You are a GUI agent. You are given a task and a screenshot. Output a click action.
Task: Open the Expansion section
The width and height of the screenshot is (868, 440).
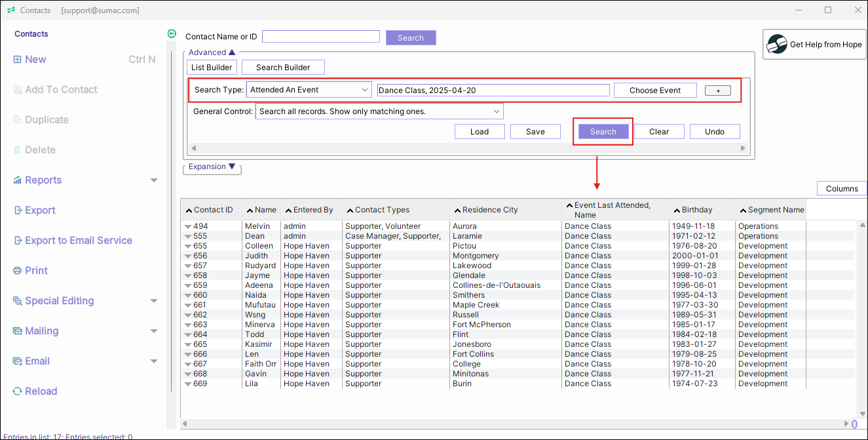[231, 167]
